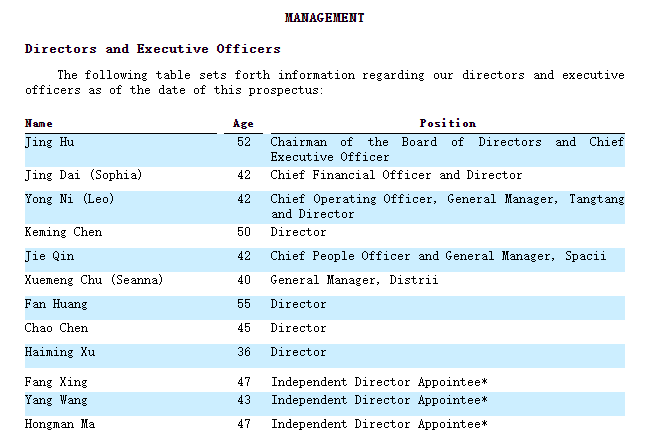Select the name 'Chao Chen'
The width and height of the screenshot is (648, 446).
click(56, 328)
